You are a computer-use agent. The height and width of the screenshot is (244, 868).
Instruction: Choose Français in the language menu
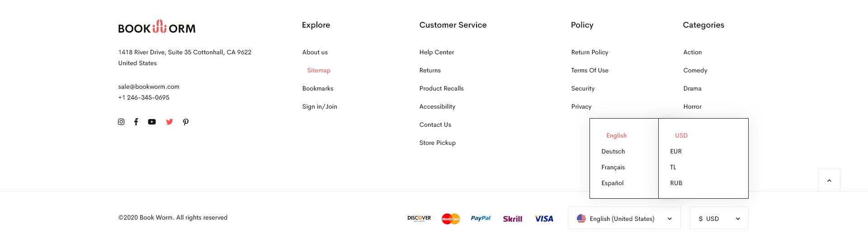(613, 167)
